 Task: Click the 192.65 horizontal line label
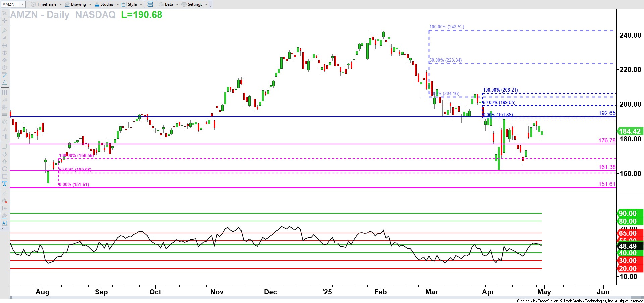click(x=607, y=113)
